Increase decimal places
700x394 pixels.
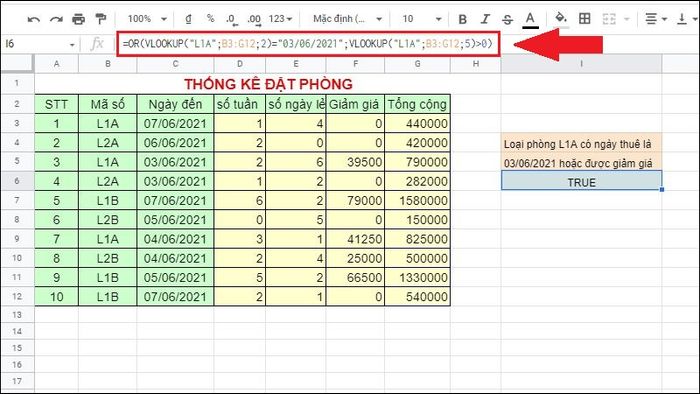coord(254,19)
